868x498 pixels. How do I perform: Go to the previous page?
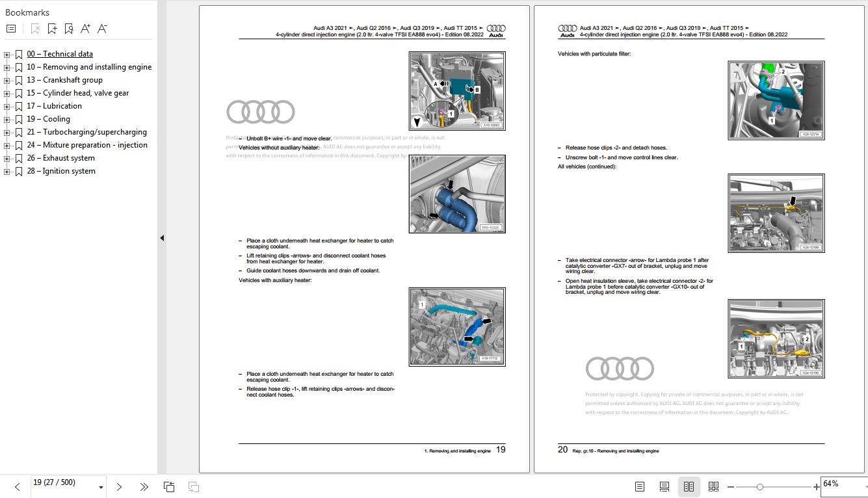point(18,487)
